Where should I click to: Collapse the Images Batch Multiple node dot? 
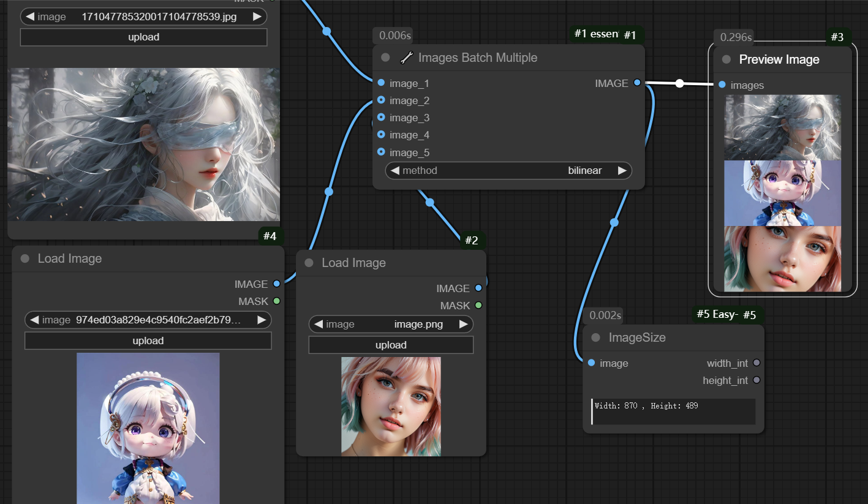point(385,58)
